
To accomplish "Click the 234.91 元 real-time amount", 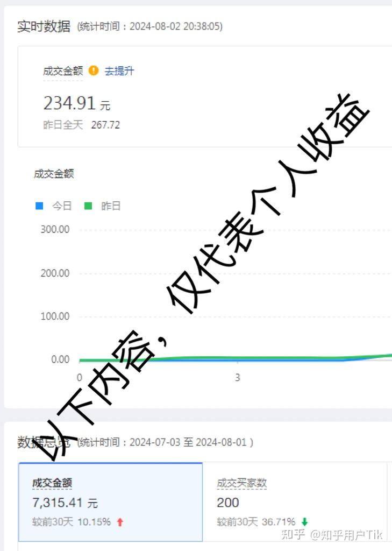I will point(77,104).
